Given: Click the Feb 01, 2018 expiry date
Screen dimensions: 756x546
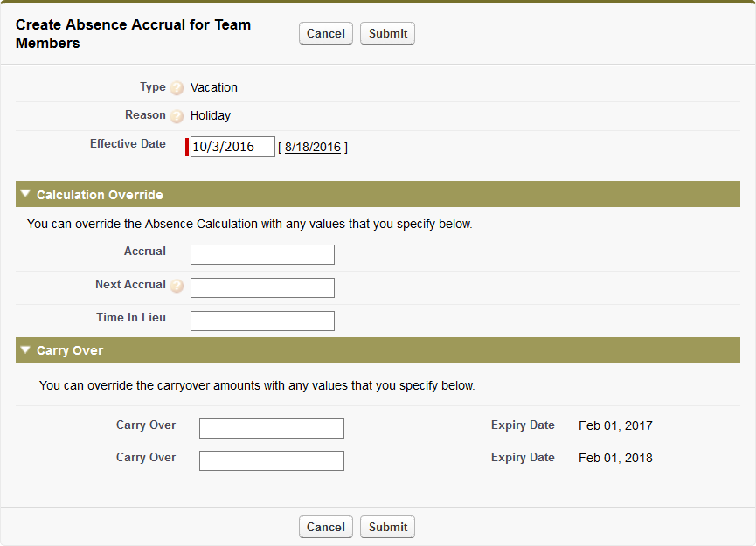Looking at the screenshot, I should (615, 458).
